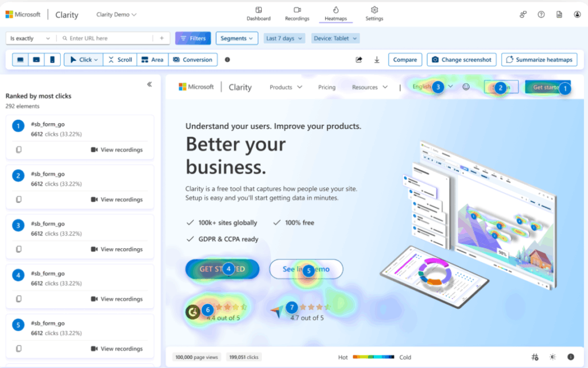Click copy icon on rank 3 card

click(19, 249)
